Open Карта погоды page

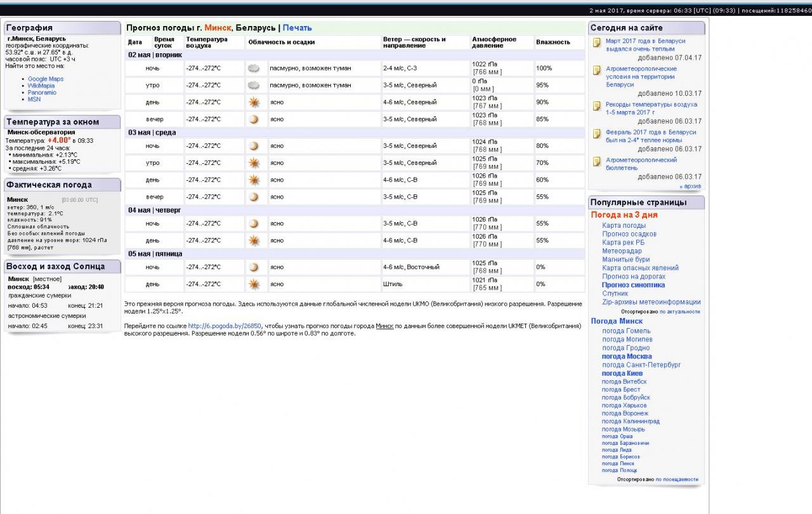click(x=624, y=225)
